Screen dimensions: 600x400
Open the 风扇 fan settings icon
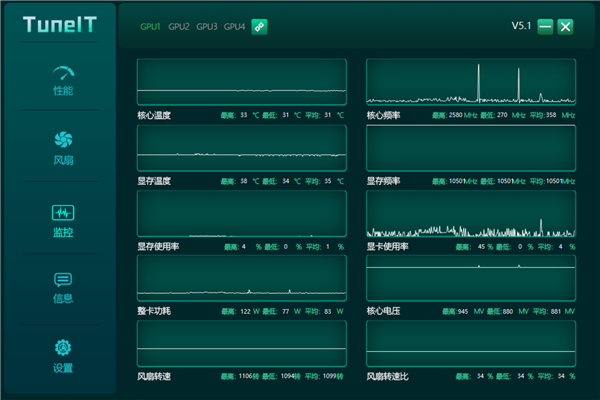point(63,140)
